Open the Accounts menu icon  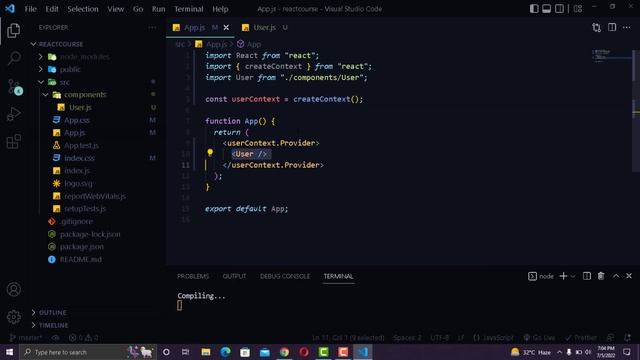pyautogui.click(x=14, y=289)
